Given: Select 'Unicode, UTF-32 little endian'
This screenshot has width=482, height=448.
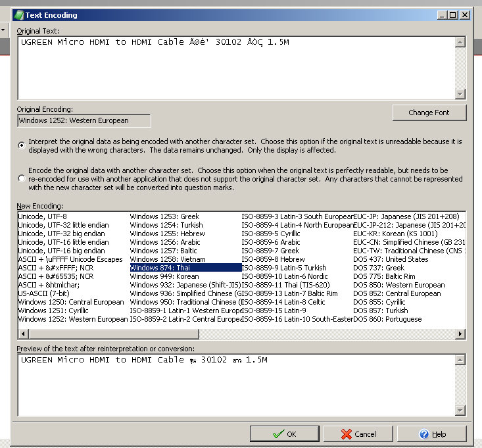Looking at the screenshot, I should tap(63, 225).
